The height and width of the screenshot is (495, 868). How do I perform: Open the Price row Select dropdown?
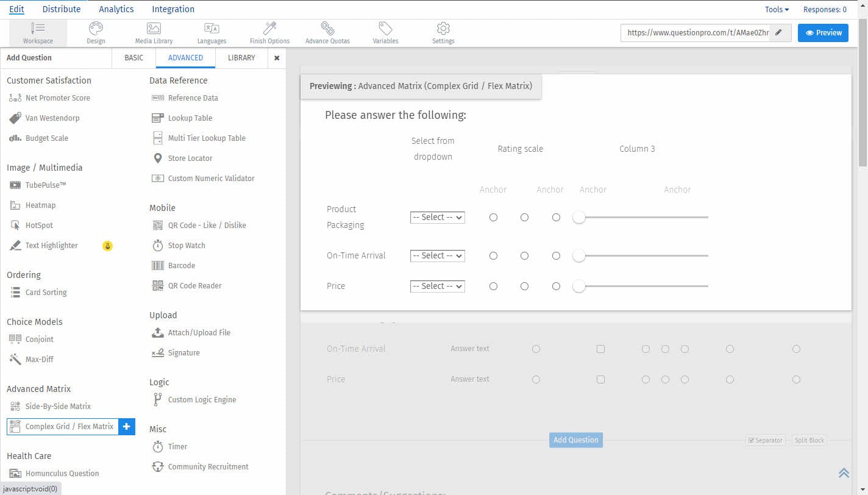438,287
